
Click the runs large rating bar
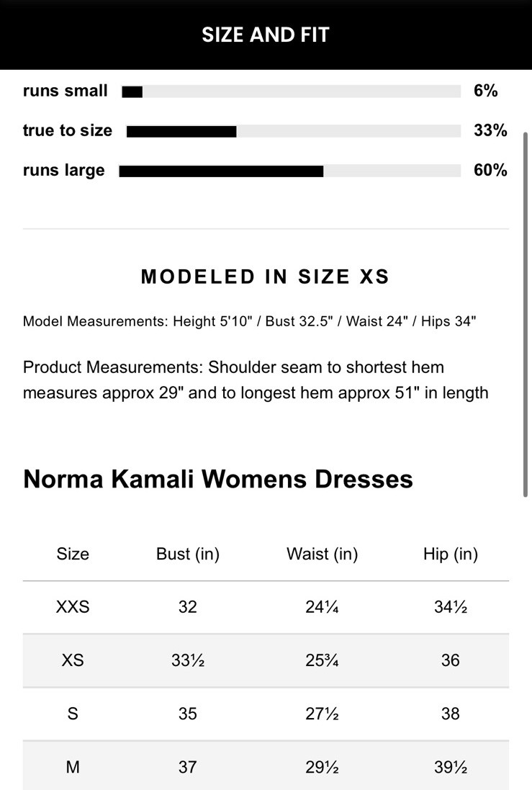click(289, 171)
